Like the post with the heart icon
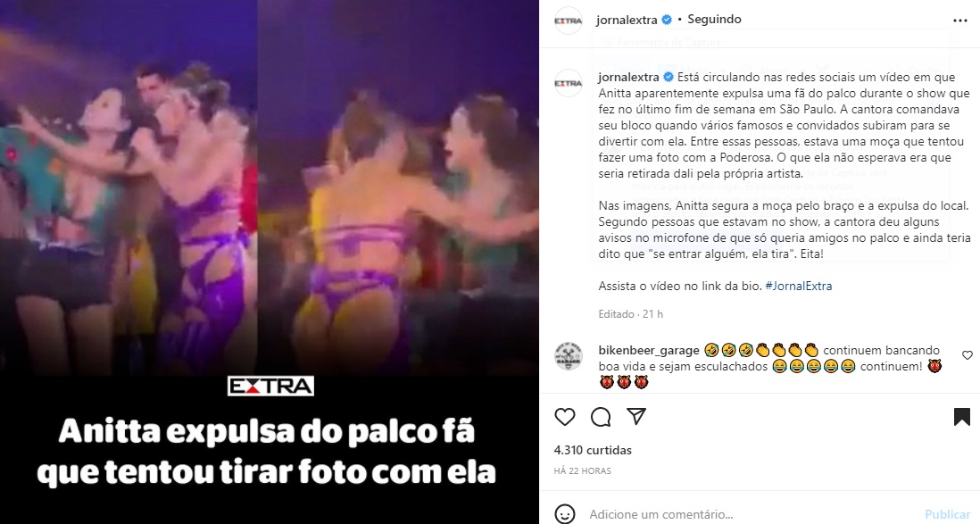The height and width of the screenshot is (524, 980). pyautogui.click(x=565, y=417)
